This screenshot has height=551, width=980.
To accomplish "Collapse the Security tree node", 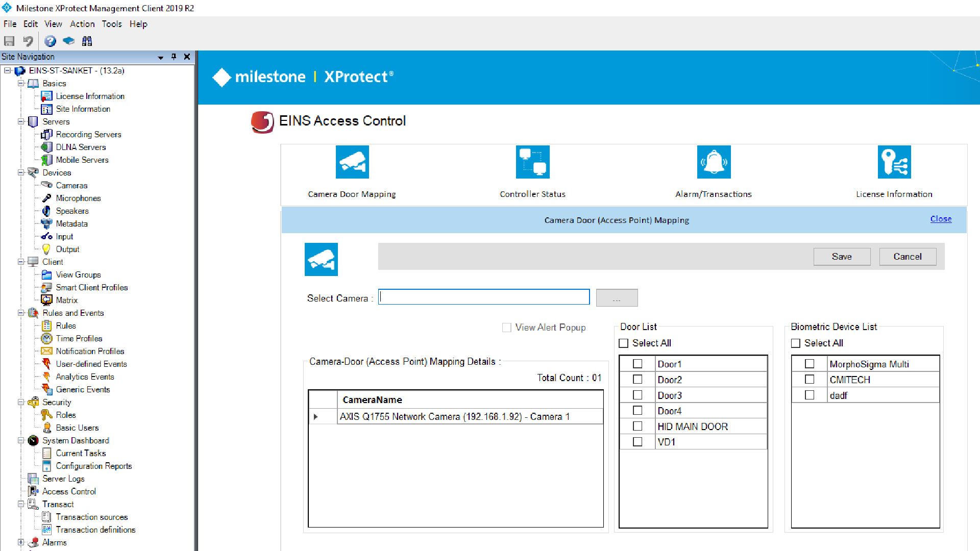I will (x=21, y=402).
